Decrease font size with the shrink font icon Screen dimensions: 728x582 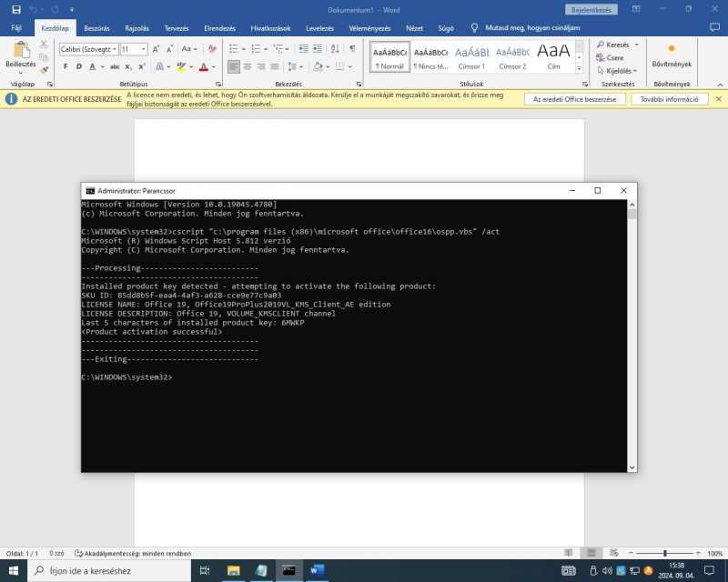pos(169,49)
